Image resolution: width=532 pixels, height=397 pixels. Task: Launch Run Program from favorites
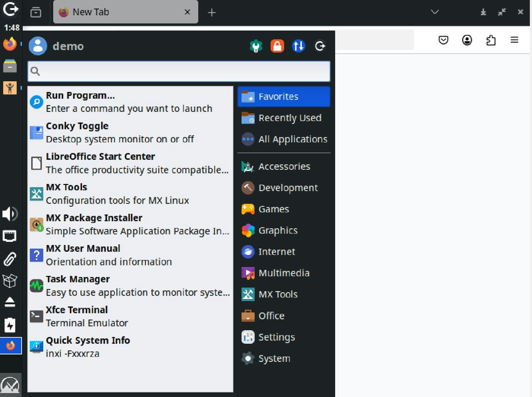(130, 102)
